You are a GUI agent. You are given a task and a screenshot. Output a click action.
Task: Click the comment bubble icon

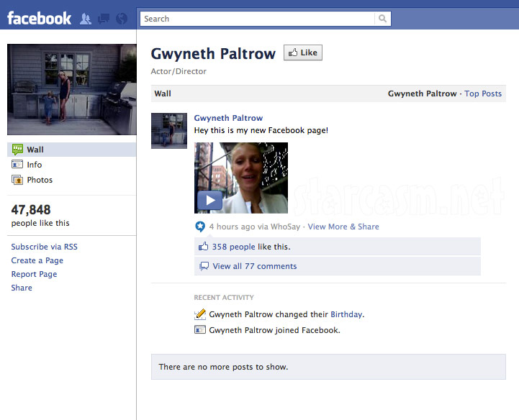tap(204, 266)
